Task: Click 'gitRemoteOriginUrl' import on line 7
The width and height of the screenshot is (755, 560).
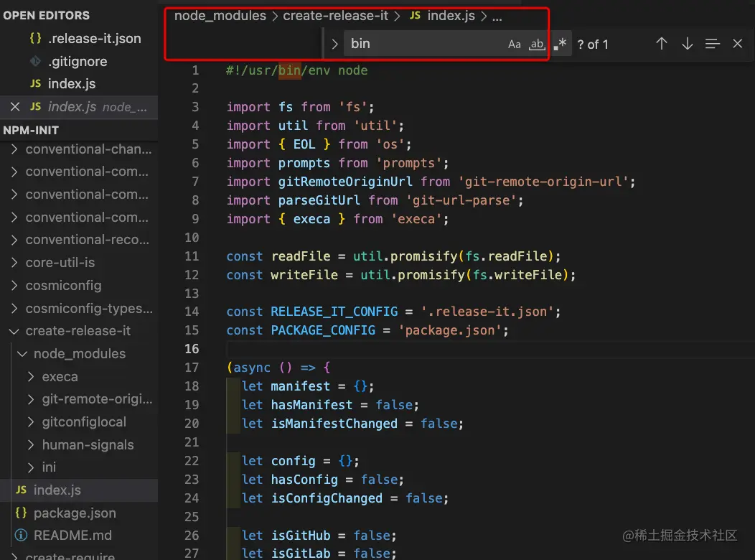Action: [x=344, y=182]
